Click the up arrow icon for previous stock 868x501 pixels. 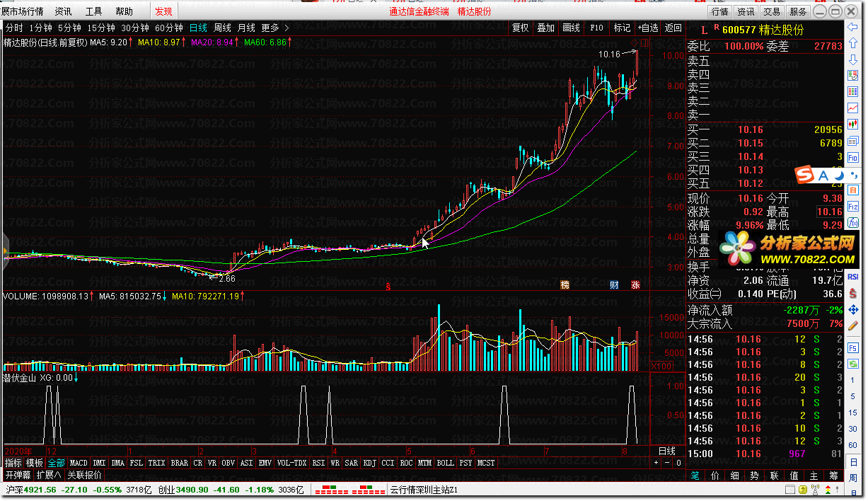tap(853, 42)
